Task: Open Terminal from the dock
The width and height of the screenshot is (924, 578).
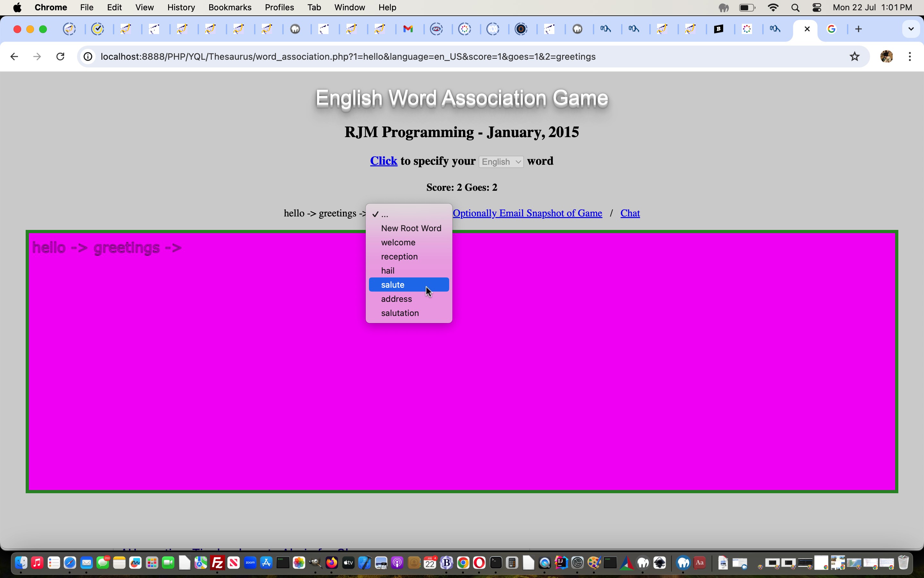Action: tap(496, 563)
